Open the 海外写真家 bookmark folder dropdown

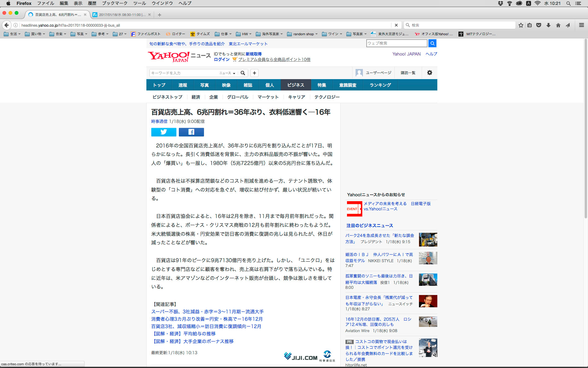coord(269,34)
